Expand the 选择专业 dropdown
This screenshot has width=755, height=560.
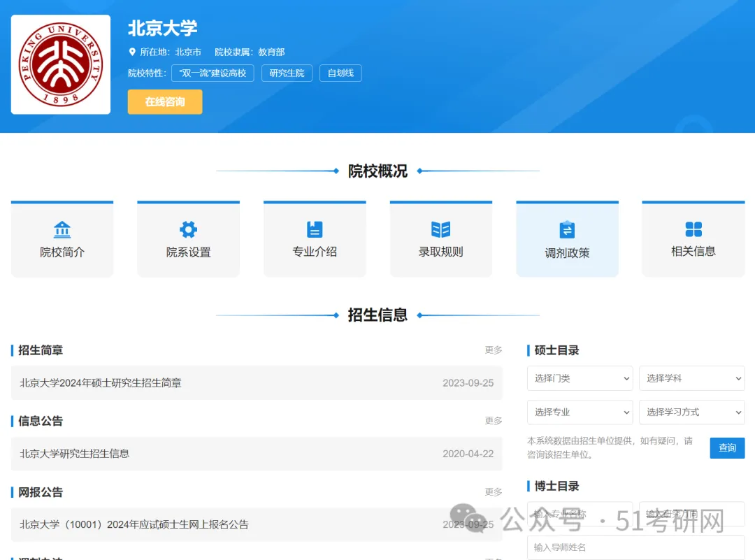tap(580, 412)
